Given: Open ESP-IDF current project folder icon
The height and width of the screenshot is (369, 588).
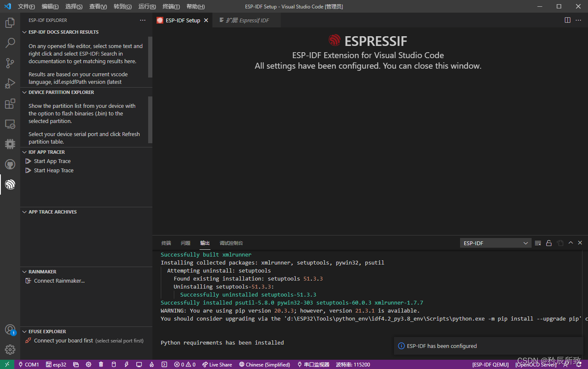Looking at the screenshot, I should coord(76,364).
